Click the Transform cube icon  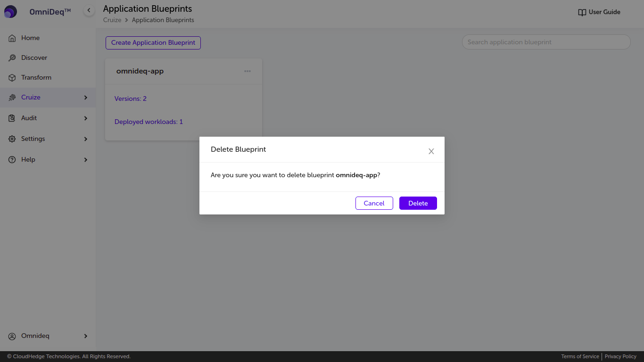tap(12, 78)
